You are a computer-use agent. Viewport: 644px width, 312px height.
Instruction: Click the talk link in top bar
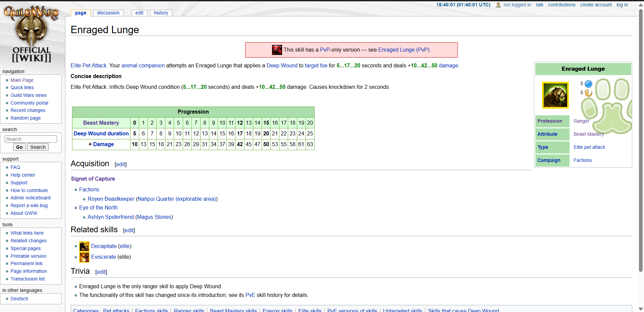539,5
